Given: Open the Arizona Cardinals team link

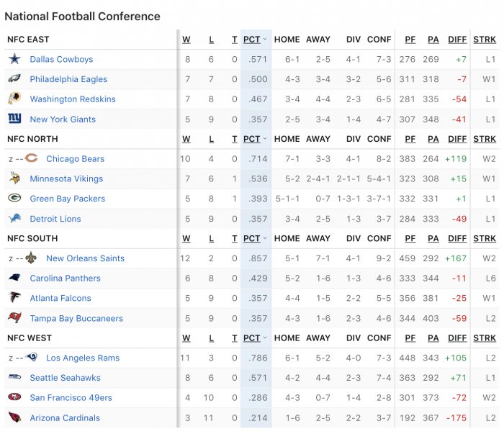Looking at the screenshot, I should [65, 418].
